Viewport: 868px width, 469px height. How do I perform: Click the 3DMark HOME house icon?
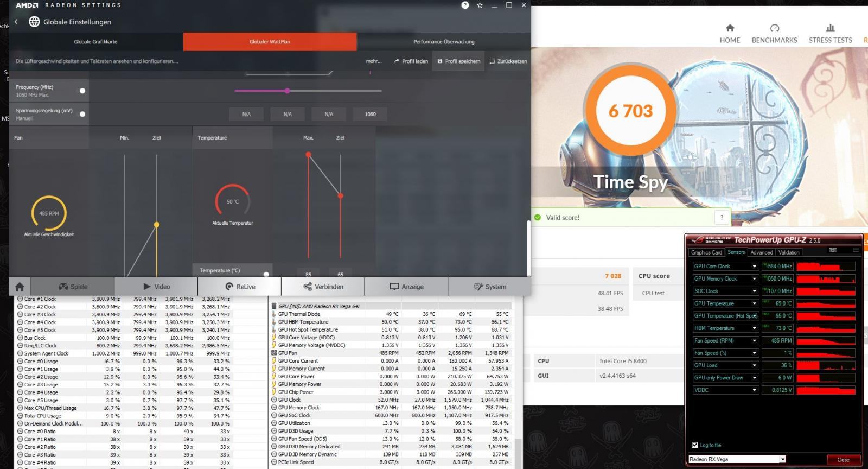click(x=730, y=28)
